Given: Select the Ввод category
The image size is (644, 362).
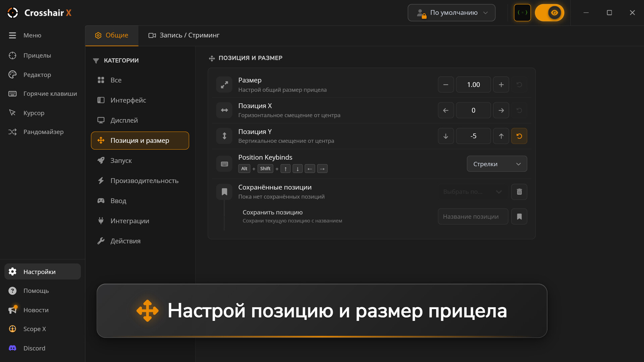Looking at the screenshot, I should coord(140,201).
